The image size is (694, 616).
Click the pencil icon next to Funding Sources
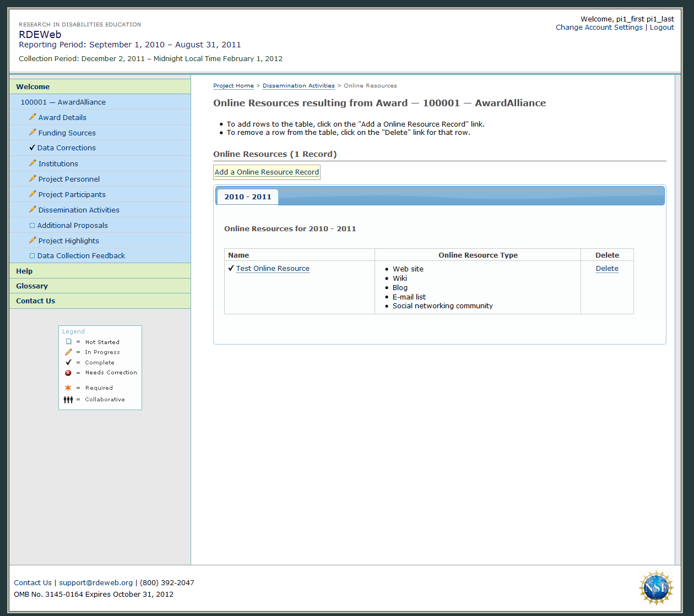(32, 133)
